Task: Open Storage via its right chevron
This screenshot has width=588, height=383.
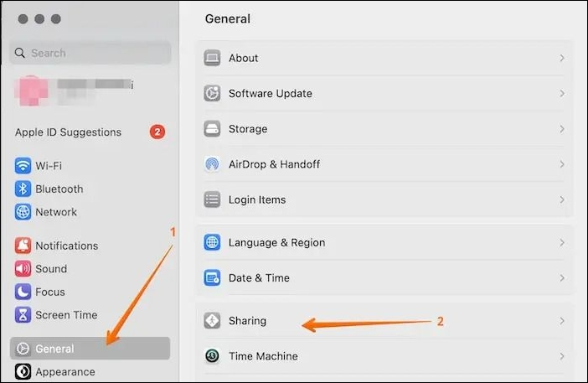Action: [562, 129]
